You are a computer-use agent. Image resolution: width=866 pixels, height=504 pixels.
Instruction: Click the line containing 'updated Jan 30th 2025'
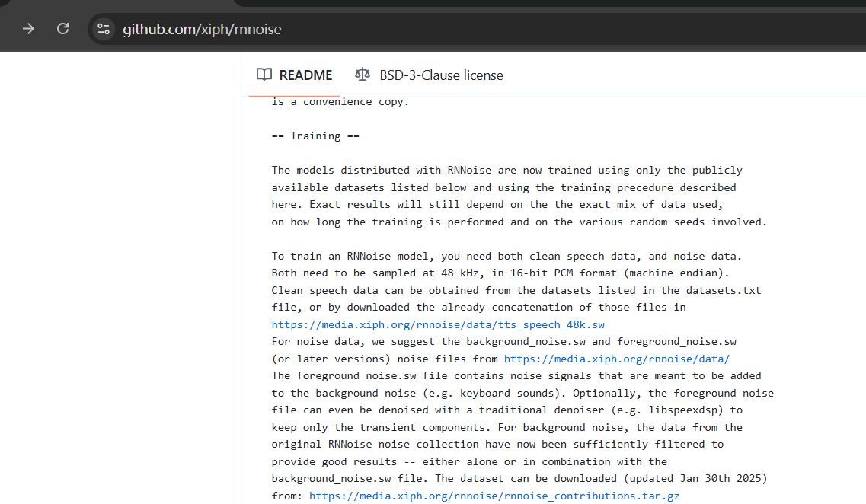pyautogui.click(x=519, y=478)
